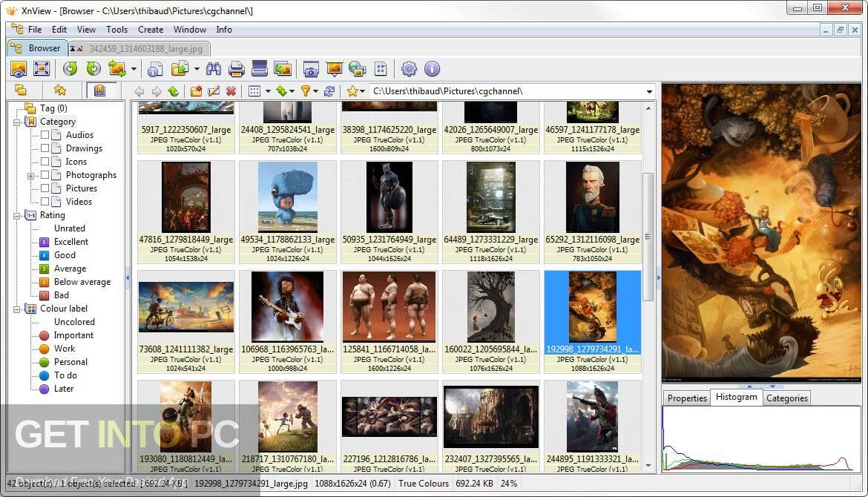Image resolution: width=868 pixels, height=497 pixels.
Task: Select the Important red colour label
Action: [x=73, y=335]
